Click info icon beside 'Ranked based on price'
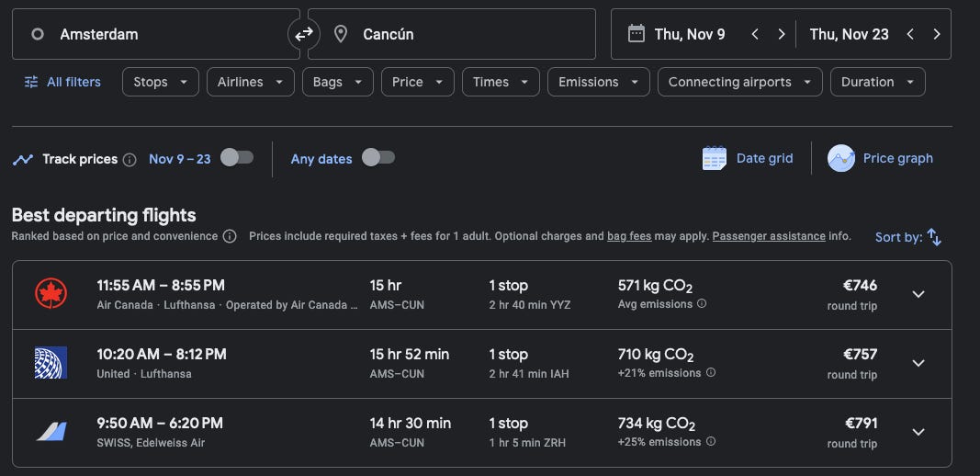980x476 pixels. (x=230, y=236)
